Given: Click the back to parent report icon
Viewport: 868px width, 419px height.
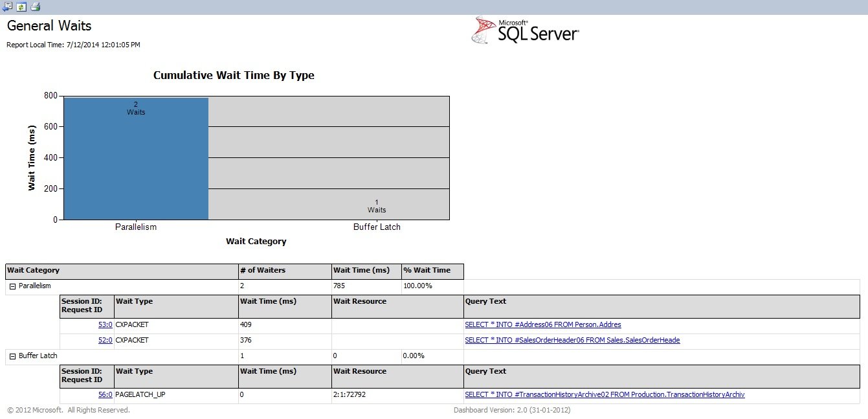Looking at the screenshot, I should (x=7, y=6).
